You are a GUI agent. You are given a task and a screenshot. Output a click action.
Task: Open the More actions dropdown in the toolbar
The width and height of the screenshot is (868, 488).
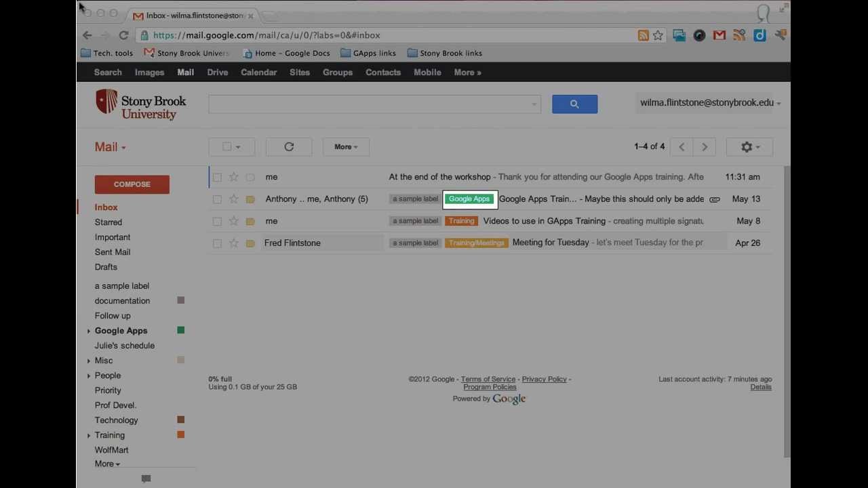point(346,146)
